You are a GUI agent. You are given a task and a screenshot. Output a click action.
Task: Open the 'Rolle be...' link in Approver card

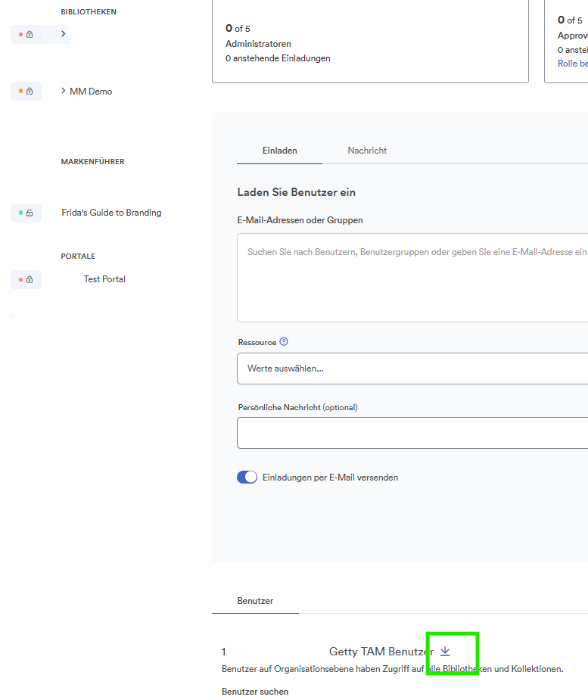tap(572, 64)
